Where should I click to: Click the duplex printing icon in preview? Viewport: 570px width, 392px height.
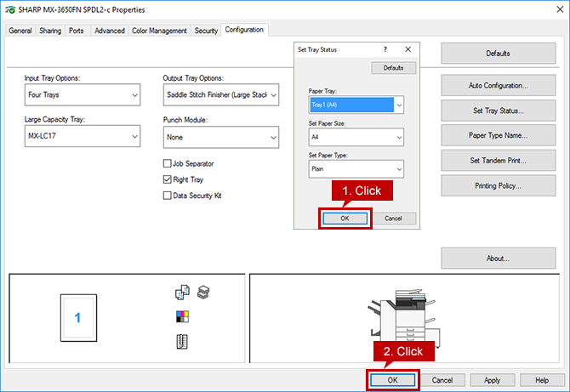click(182, 293)
